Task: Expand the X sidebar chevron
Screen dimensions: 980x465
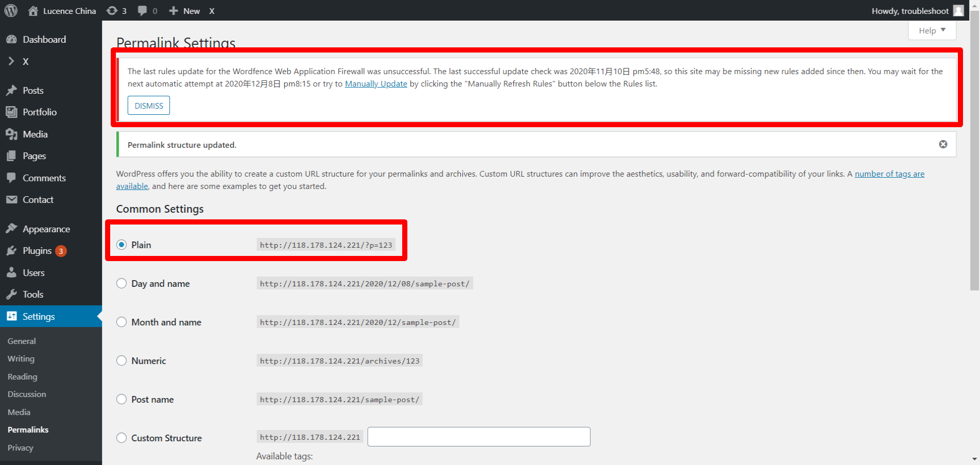Action: point(11,61)
